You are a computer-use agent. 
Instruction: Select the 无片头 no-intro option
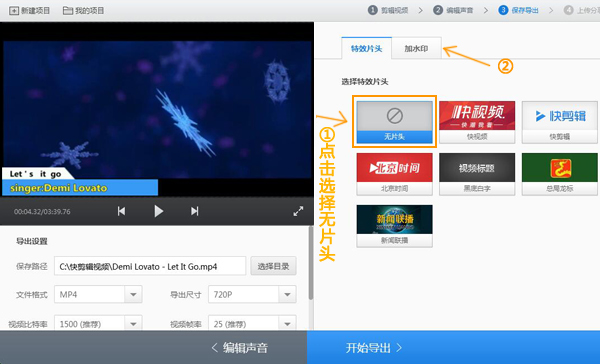(x=395, y=122)
